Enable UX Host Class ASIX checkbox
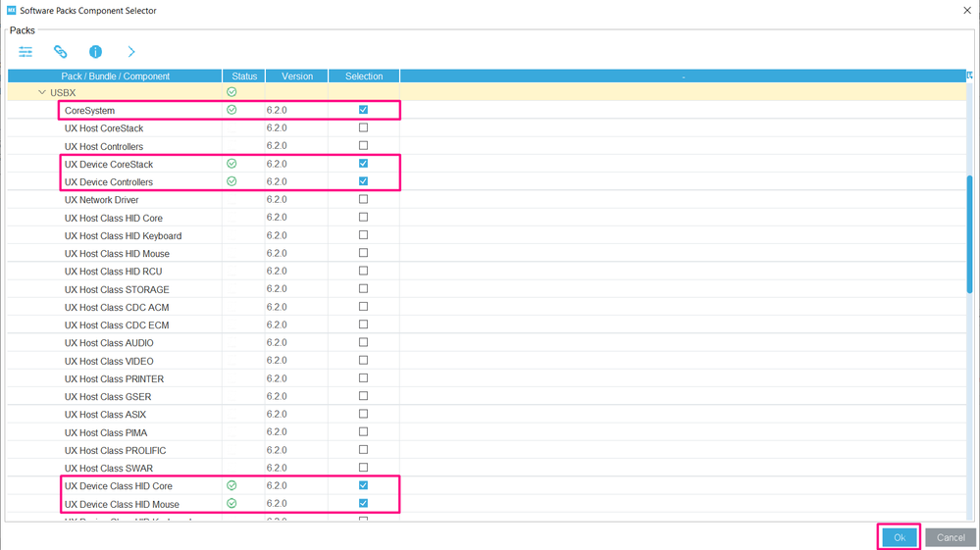 coord(363,414)
